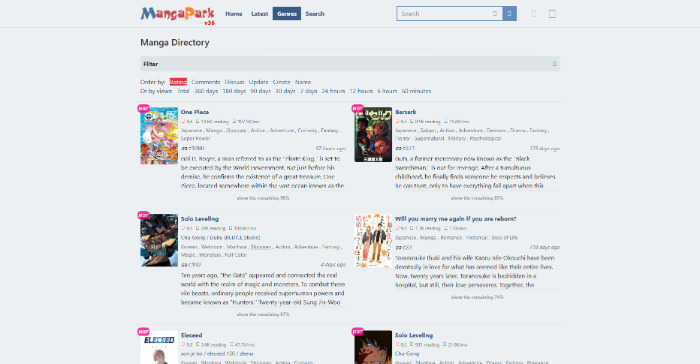Open Chu-Gong / Dubu author link
The width and height of the screenshot is (700, 364).
221,238
